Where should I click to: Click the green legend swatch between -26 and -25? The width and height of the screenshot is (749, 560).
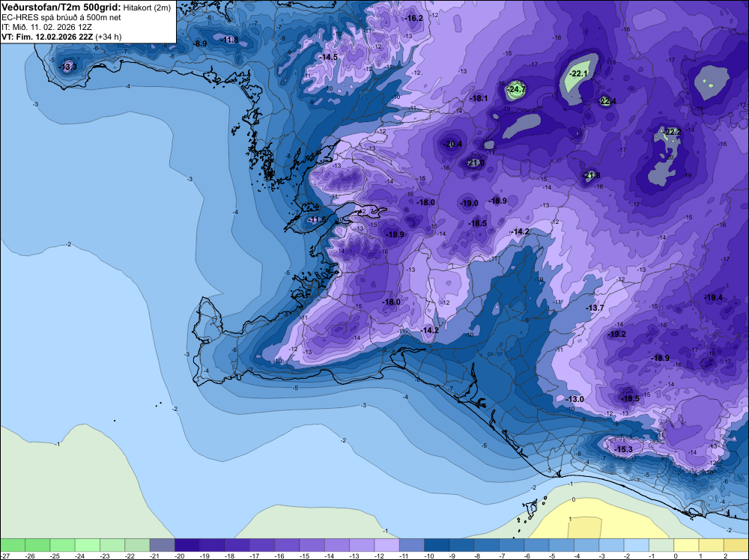[37, 545]
